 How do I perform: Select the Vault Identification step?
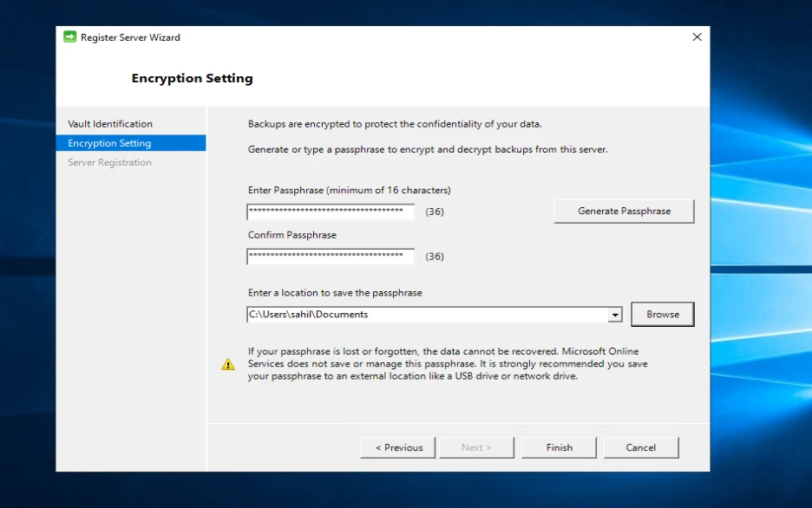point(109,123)
